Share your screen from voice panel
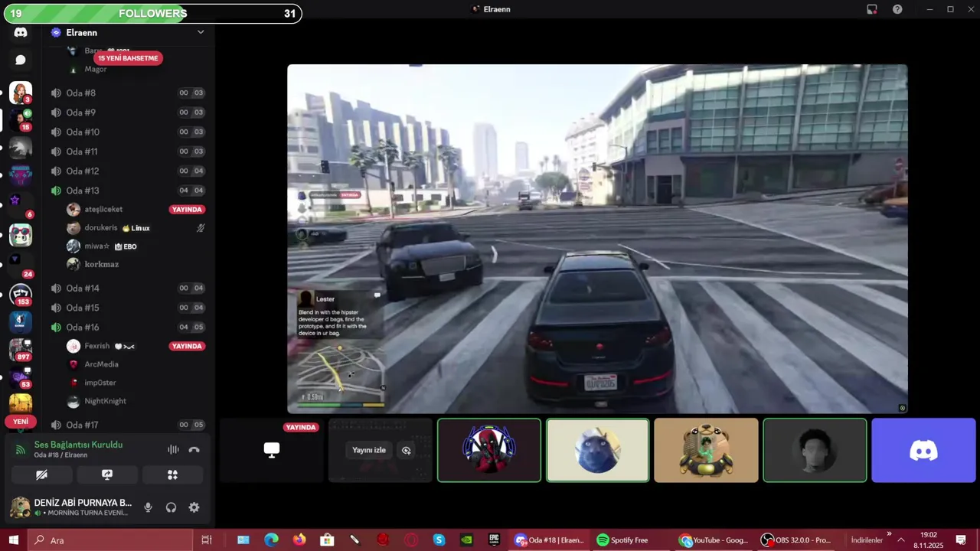 click(107, 474)
